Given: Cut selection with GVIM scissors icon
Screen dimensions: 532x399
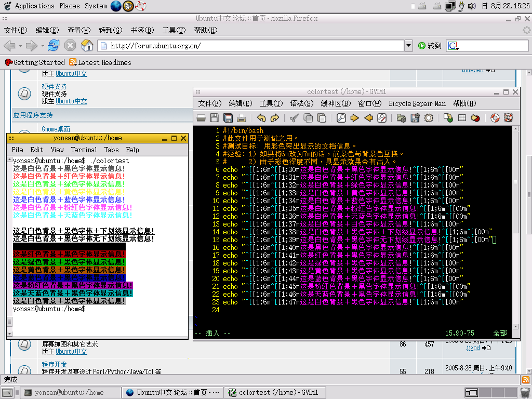Looking at the screenshot, I should [294, 118].
